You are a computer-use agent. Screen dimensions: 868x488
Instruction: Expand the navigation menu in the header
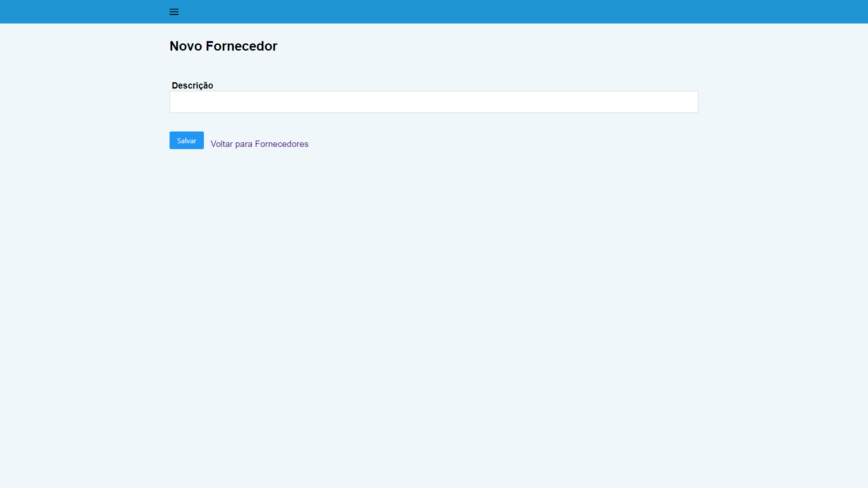click(174, 12)
